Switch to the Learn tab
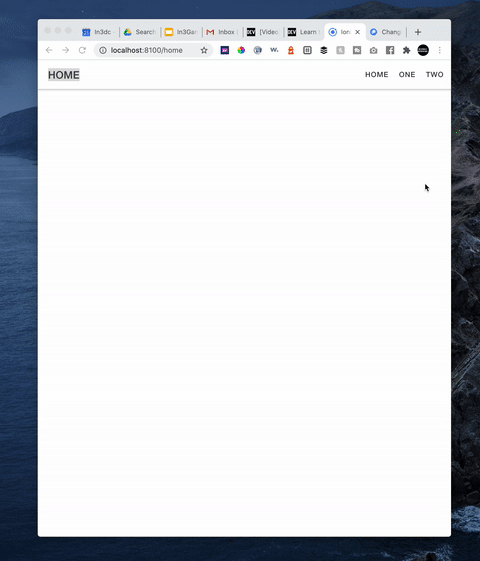The width and height of the screenshot is (480, 561). click(x=304, y=32)
